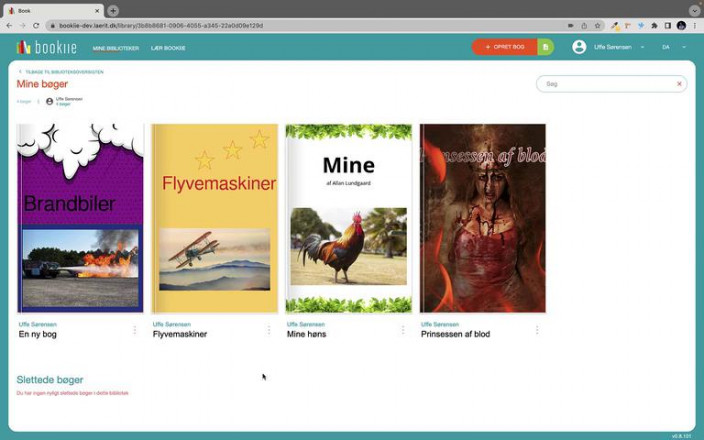Image resolution: width=704 pixels, height=440 pixels.
Task: Click the Opret Bog button
Action: (x=504, y=47)
